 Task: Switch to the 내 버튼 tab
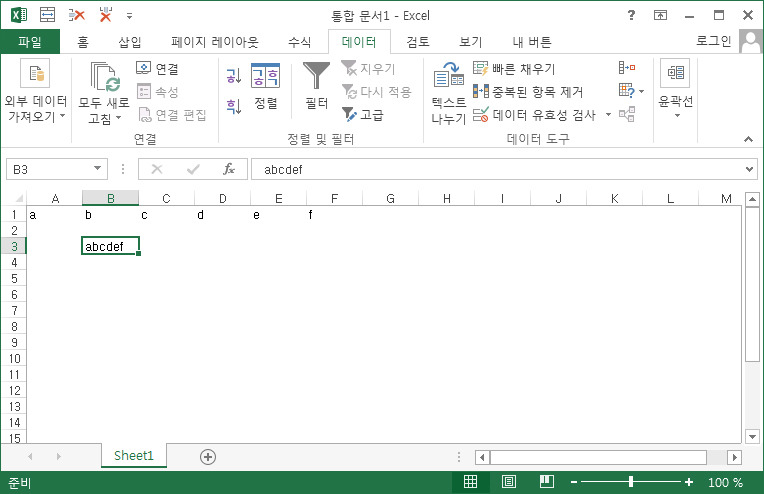532,42
